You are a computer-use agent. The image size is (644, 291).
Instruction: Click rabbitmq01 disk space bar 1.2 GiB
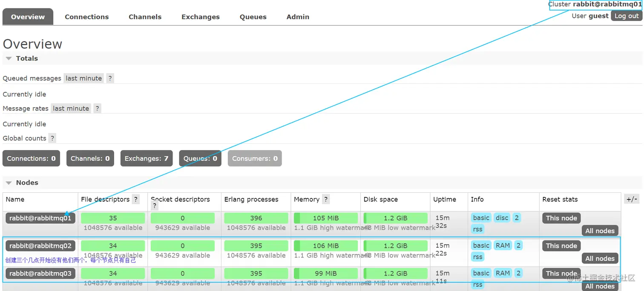pos(395,218)
